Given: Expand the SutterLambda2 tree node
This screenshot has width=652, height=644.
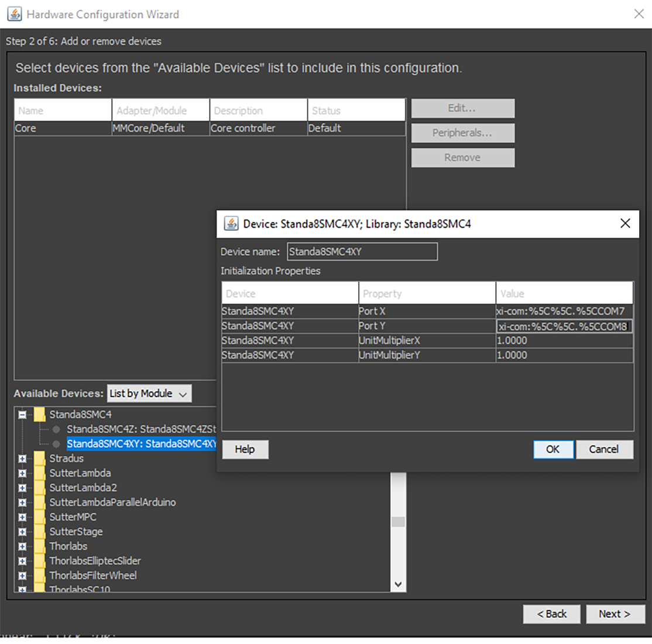Looking at the screenshot, I should (22, 488).
